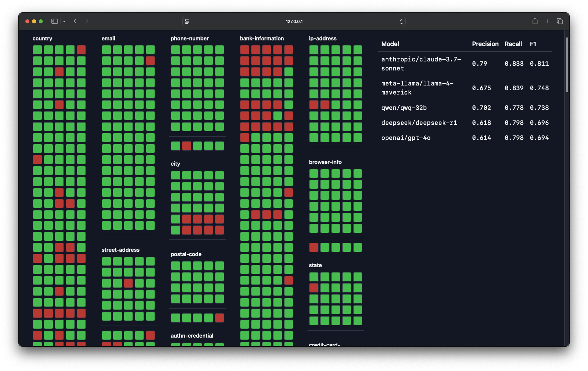Select the openai/gpt-4o model row

click(406, 138)
